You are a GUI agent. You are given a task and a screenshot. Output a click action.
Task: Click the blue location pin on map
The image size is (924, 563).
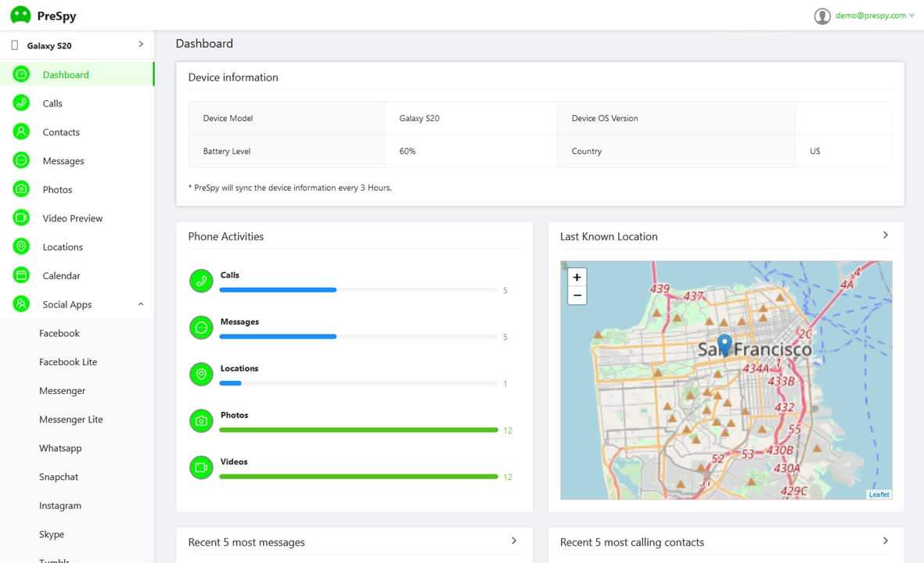pos(724,345)
